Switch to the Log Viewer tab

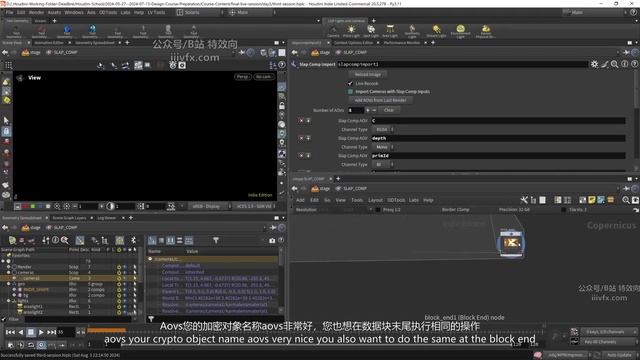[107, 218]
